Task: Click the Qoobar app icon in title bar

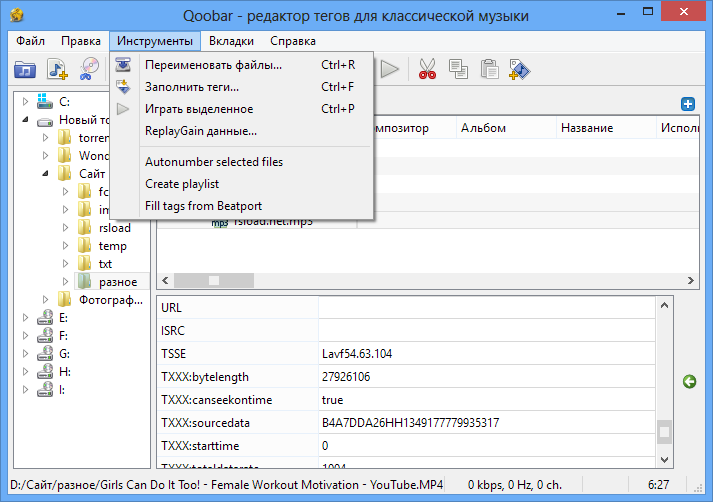Action: pyautogui.click(x=17, y=15)
